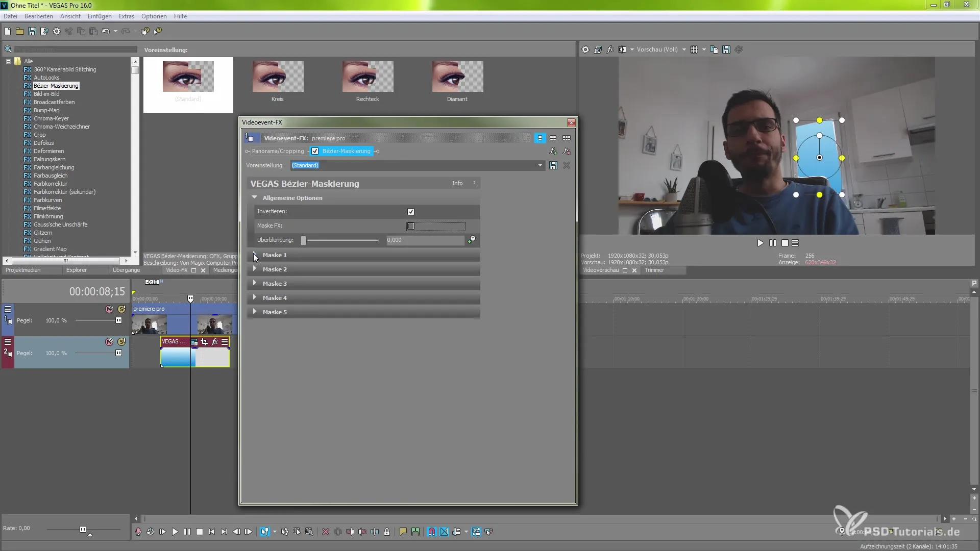Open the Einfügen menu
The width and height of the screenshot is (980, 551).
point(100,16)
